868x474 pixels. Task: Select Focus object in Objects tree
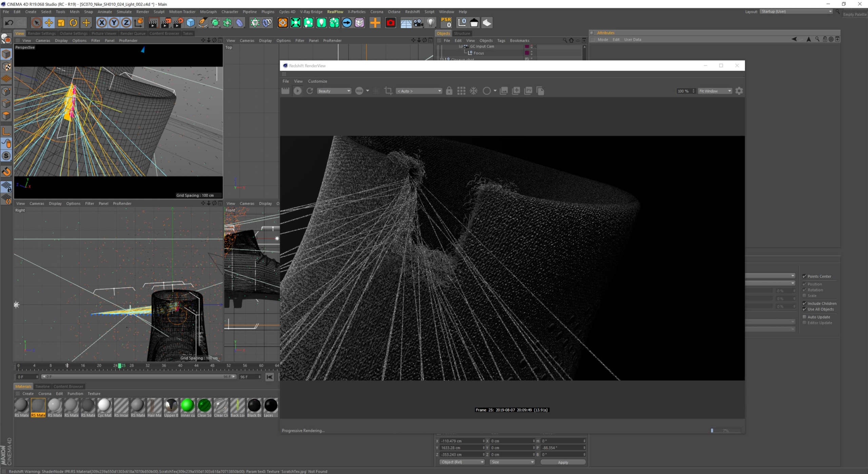click(478, 53)
